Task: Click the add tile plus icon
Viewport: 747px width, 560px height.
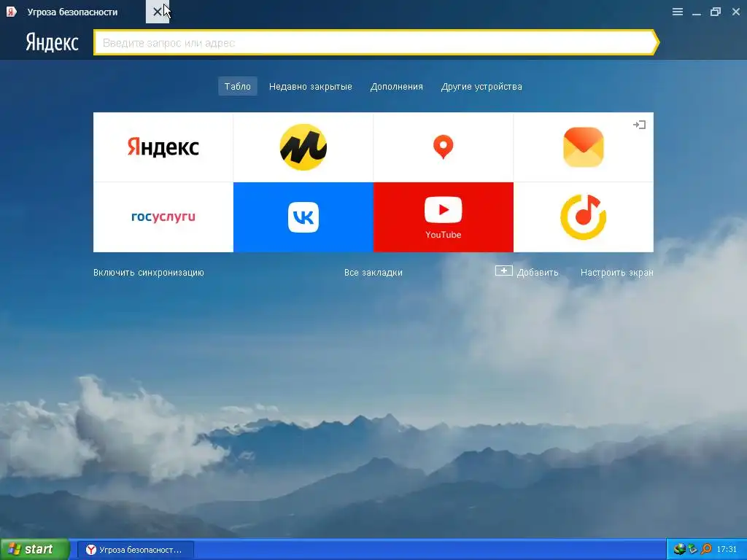Action: pyautogui.click(x=503, y=271)
